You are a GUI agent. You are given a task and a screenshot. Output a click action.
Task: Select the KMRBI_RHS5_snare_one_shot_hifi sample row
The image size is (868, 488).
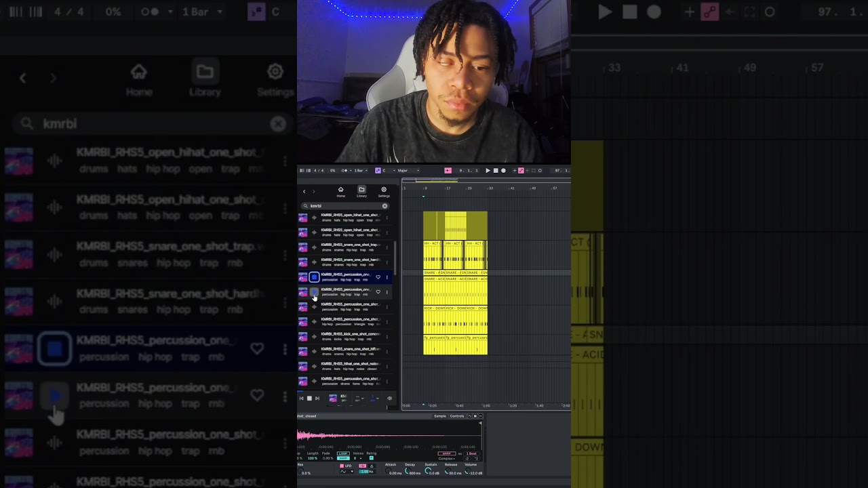tap(345, 352)
